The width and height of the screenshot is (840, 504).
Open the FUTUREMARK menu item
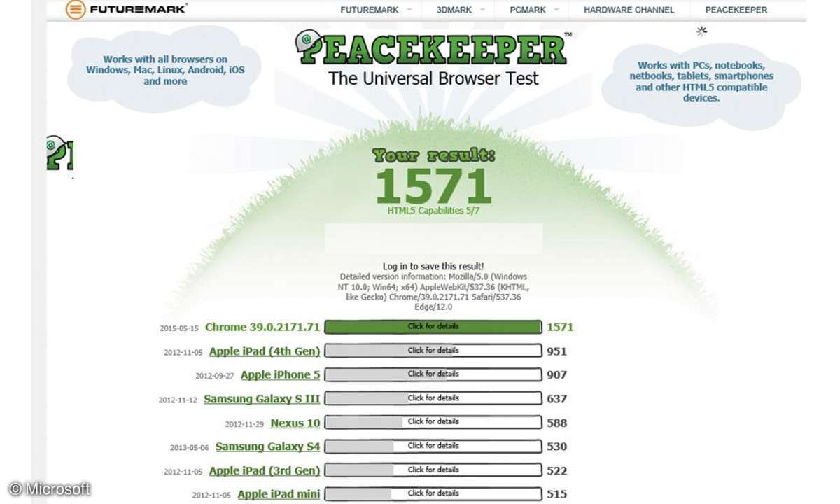pyautogui.click(x=370, y=10)
